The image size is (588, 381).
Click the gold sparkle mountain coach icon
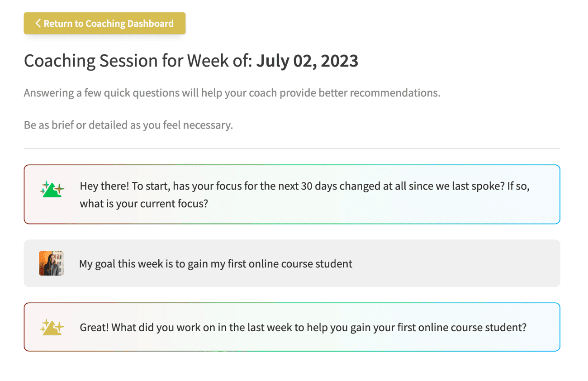point(52,327)
